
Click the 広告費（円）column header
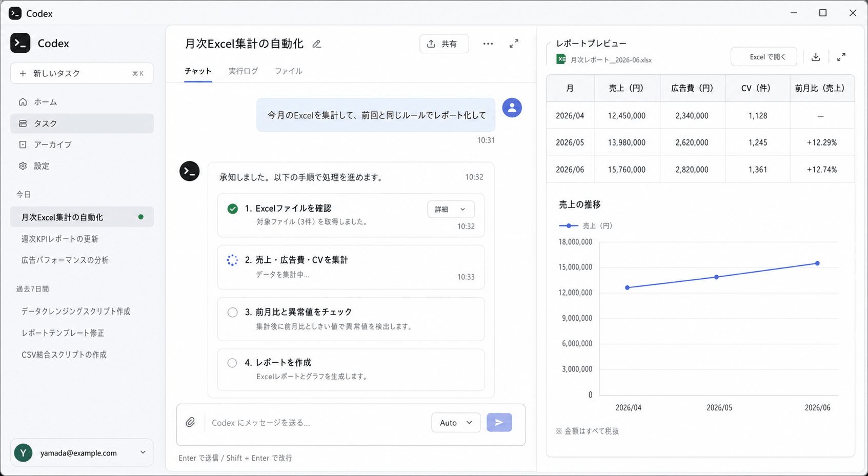pyautogui.click(x=692, y=88)
